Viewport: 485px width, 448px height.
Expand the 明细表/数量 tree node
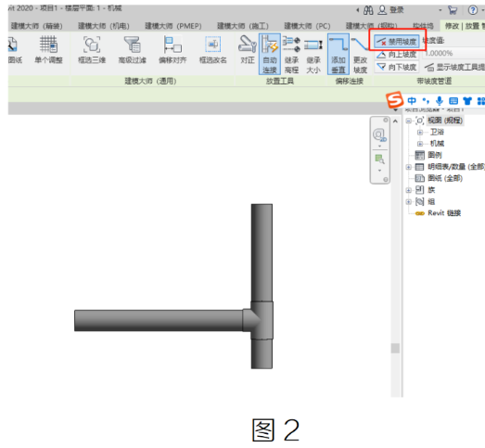pos(409,167)
